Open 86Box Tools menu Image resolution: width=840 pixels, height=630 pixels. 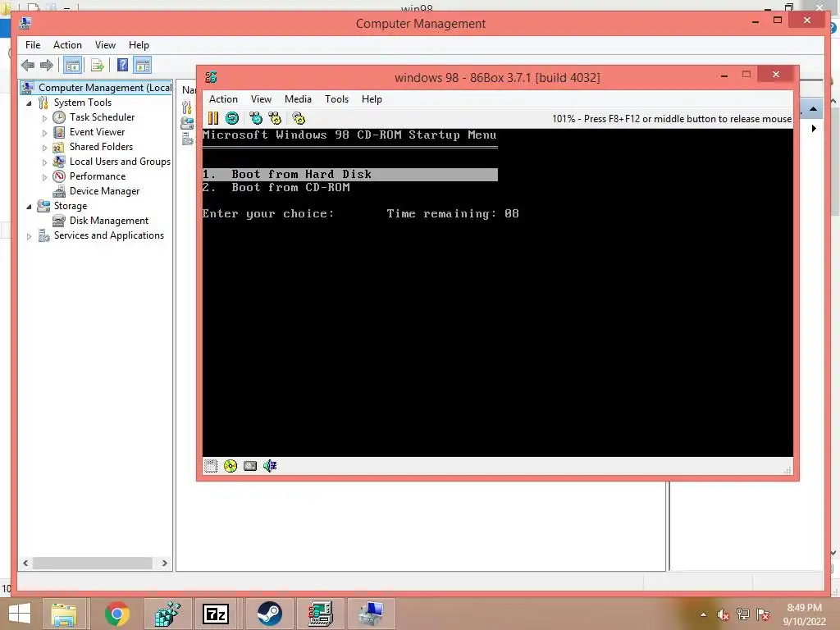336,99
